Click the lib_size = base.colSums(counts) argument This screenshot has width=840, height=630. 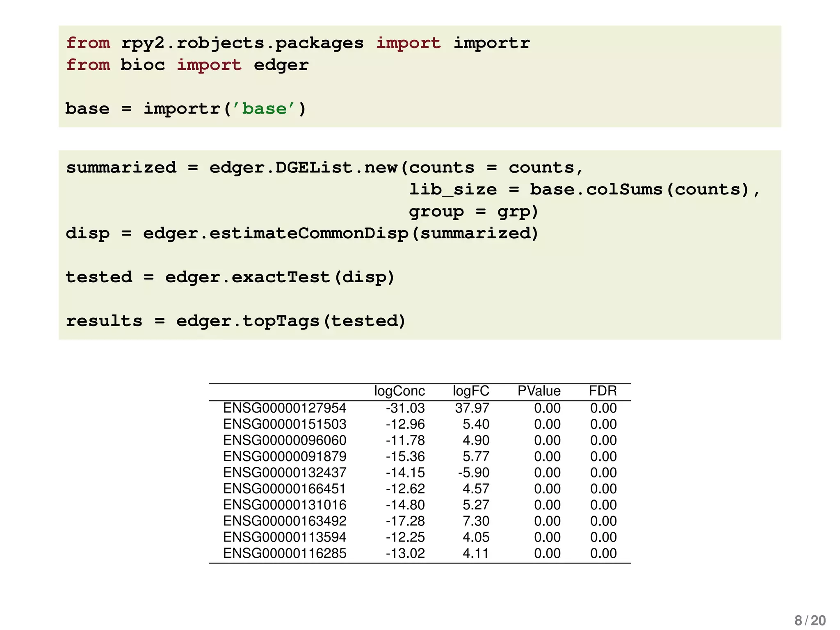click(x=584, y=190)
